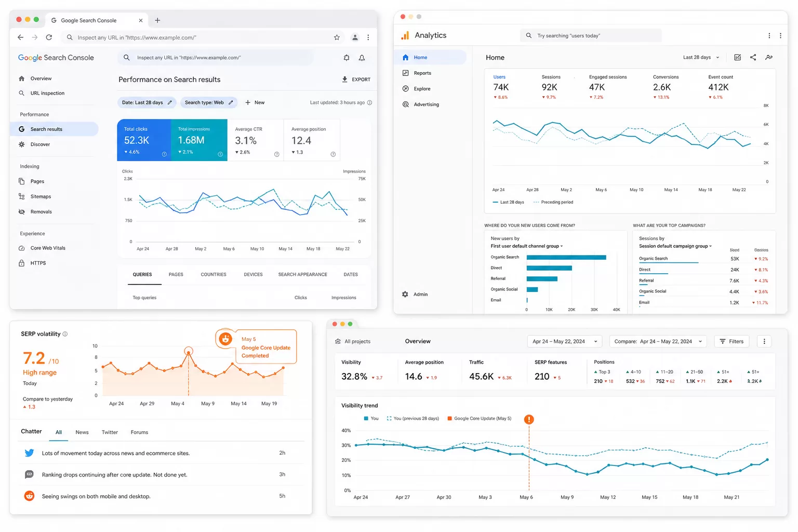
Task: Open Core Web Vitals report
Action: [48, 248]
